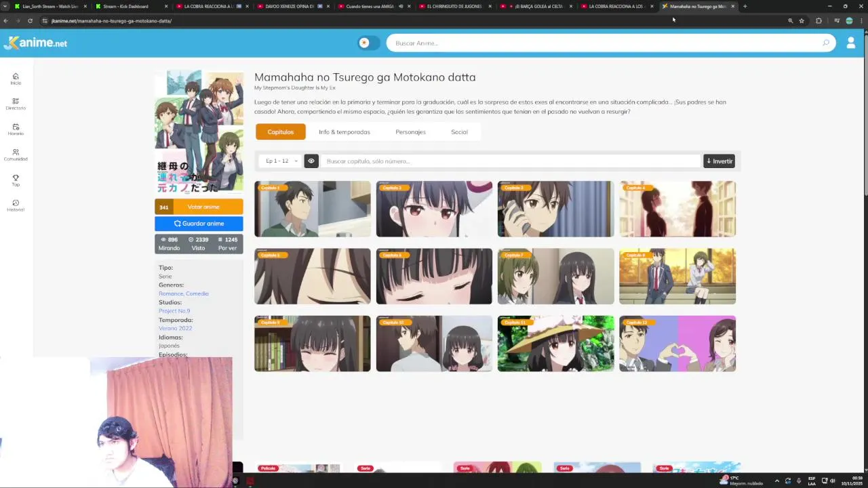The width and height of the screenshot is (868, 488).
Task: Switch to the Personajes tab
Action: tap(410, 131)
